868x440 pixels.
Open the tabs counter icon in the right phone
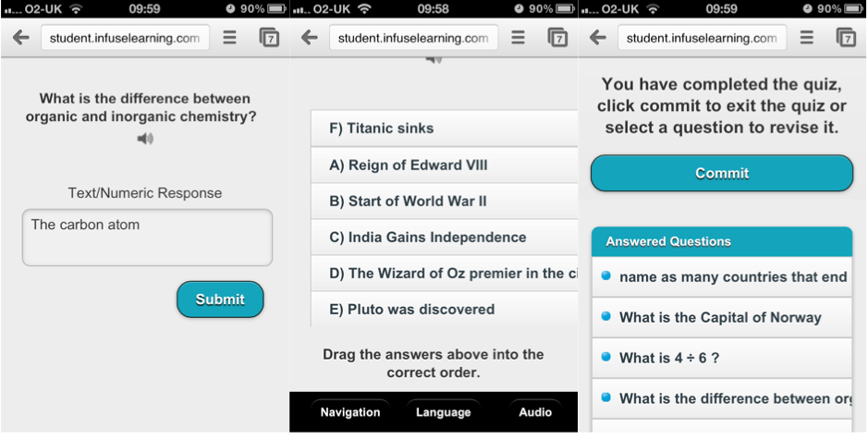pyautogui.click(x=846, y=38)
